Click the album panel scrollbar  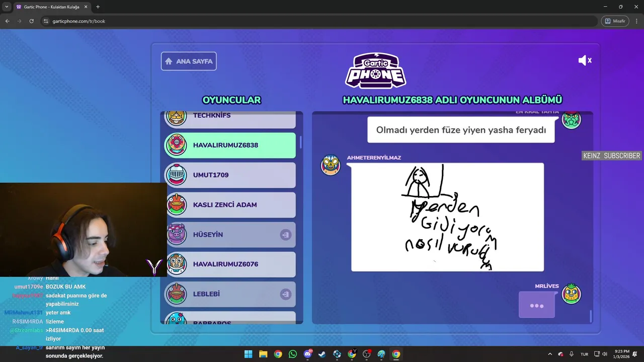click(x=591, y=317)
